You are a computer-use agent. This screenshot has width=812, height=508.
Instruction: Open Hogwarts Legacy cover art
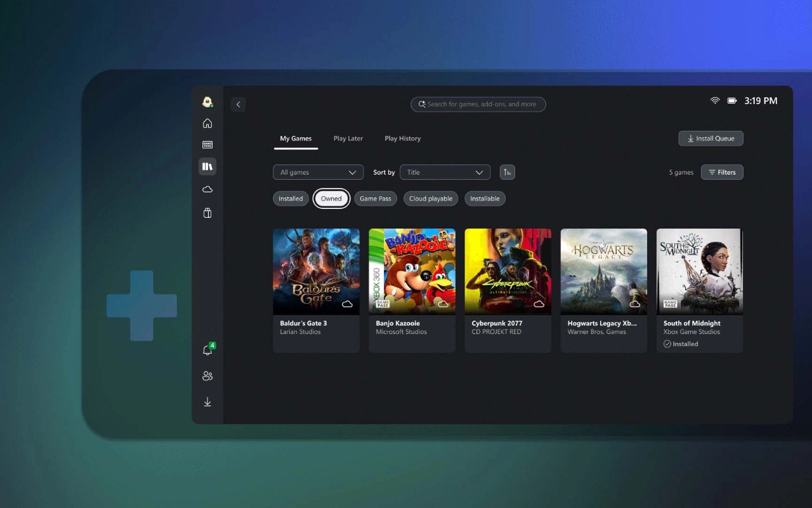[604, 272]
